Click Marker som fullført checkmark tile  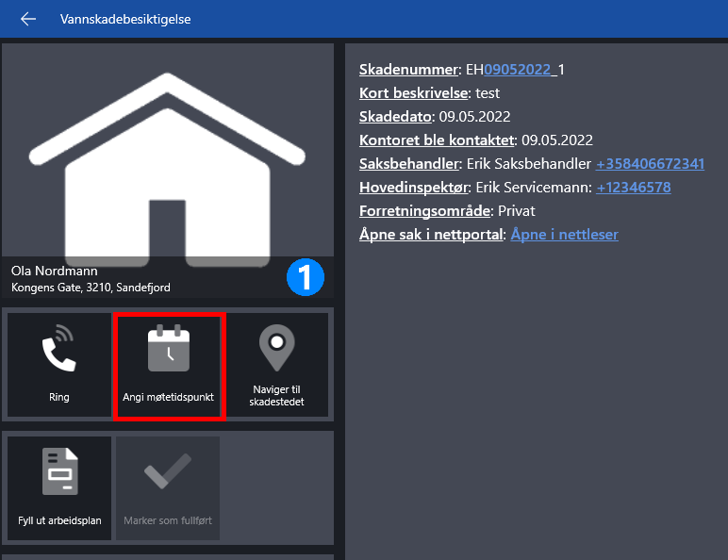(x=168, y=486)
